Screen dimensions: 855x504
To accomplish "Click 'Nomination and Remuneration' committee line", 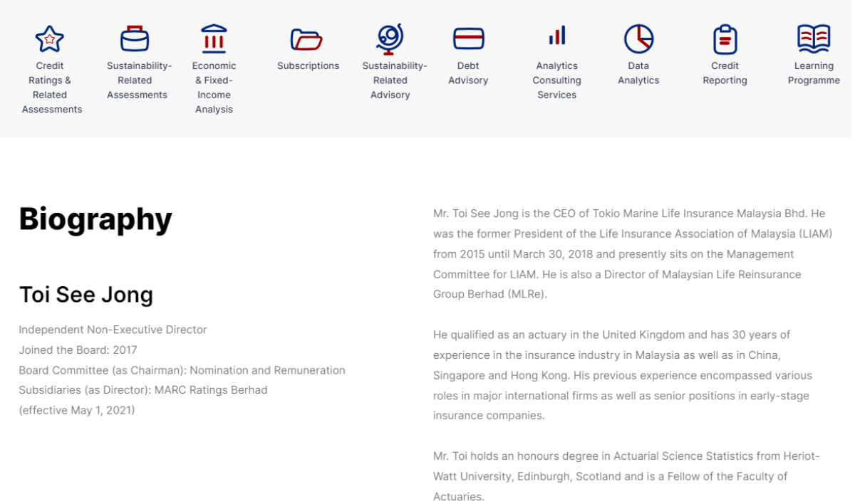I will pos(182,370).
